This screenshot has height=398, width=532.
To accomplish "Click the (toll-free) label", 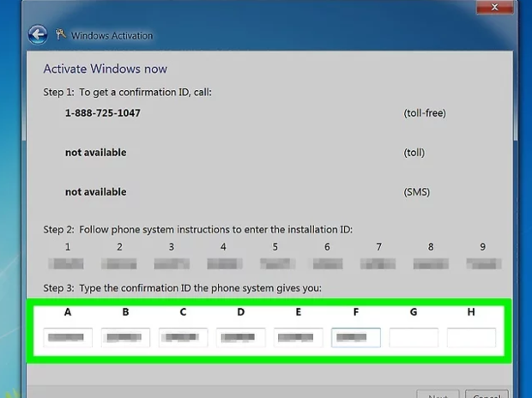I will [425, 113].
